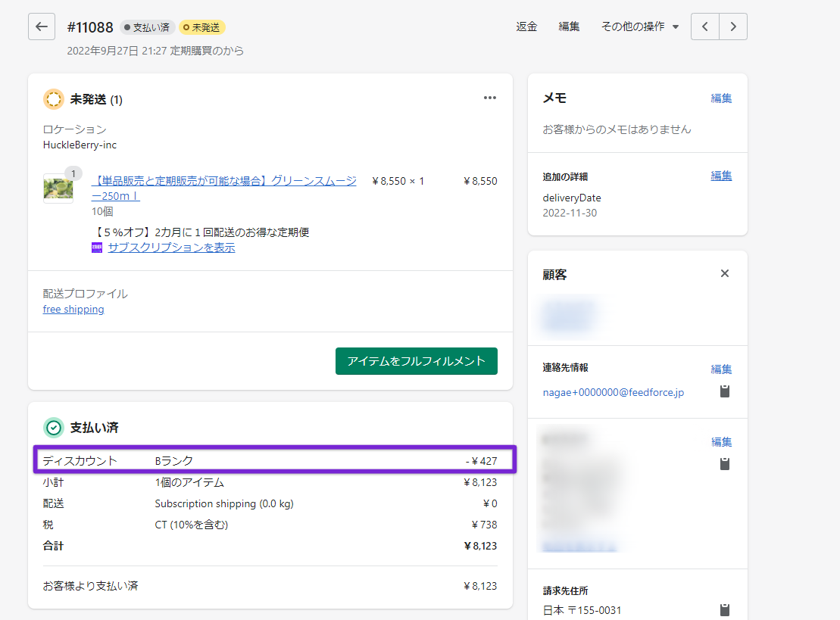The width and height of the screenshot is (840, 620).
Task: Click the product thumbnail image
Action: tap(58, 188)
